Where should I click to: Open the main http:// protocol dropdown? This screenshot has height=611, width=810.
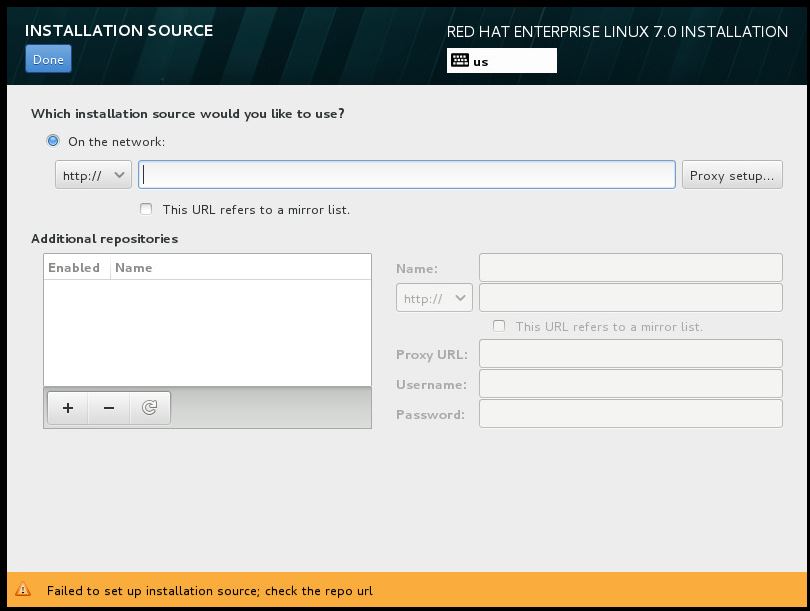(x=94, y=175)
